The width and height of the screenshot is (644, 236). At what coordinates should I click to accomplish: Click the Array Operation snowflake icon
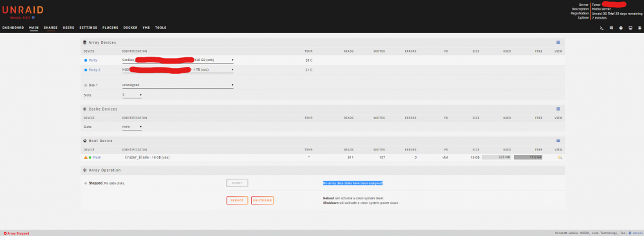[85, 170]
